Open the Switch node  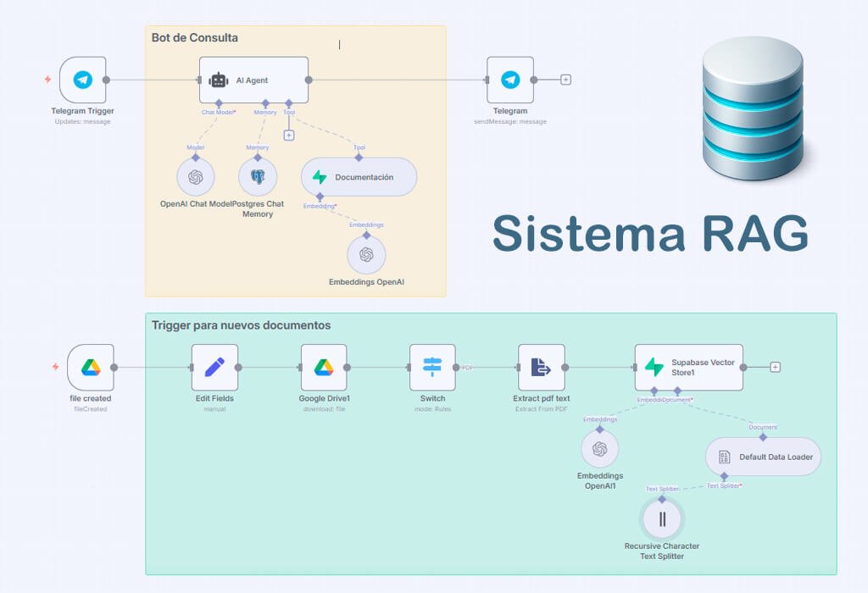(x=432, y=368)
